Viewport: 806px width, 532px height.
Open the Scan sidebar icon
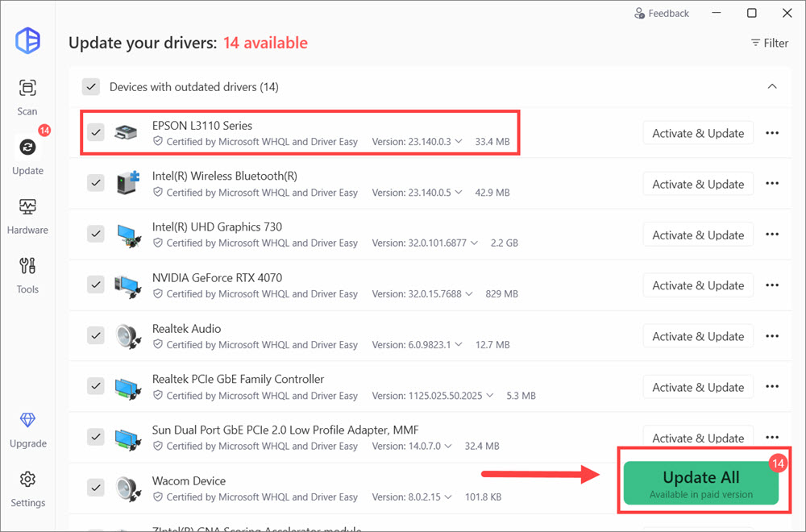click(27, 89)
